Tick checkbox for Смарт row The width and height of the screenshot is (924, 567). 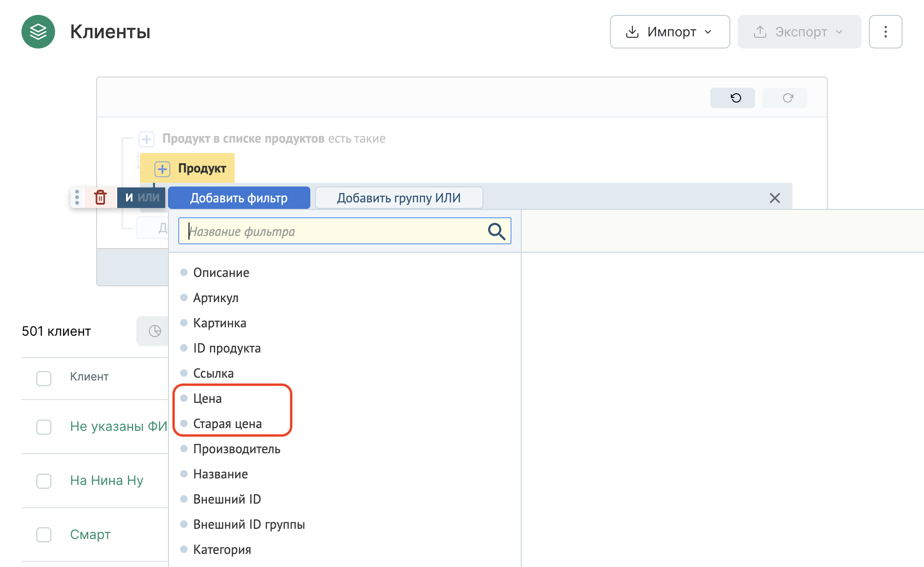(x=44, y=534)
